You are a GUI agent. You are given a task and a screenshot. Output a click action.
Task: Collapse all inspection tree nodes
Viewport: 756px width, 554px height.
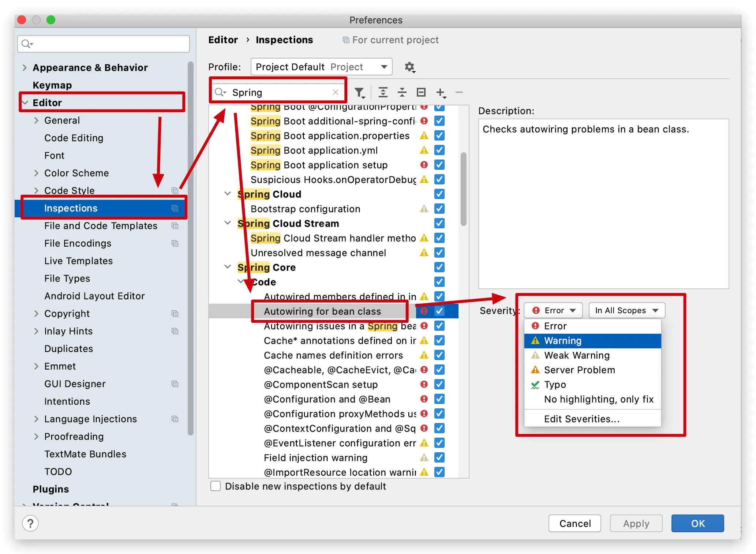402,92
